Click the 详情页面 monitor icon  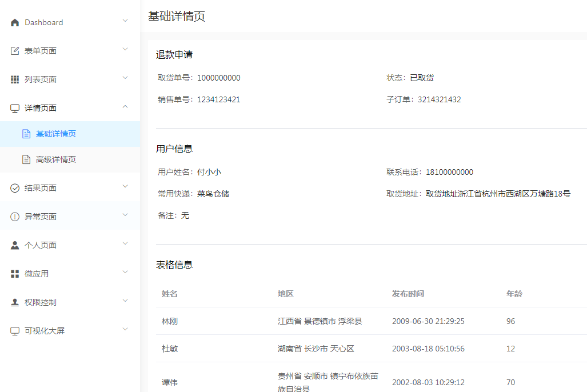point(15,108)
